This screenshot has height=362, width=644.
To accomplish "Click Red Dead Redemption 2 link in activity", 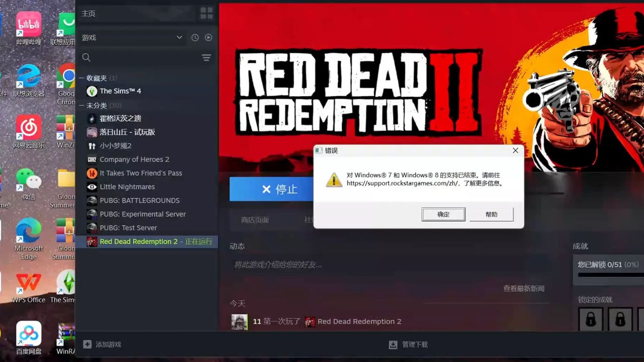I will click(x=359, y=322).
